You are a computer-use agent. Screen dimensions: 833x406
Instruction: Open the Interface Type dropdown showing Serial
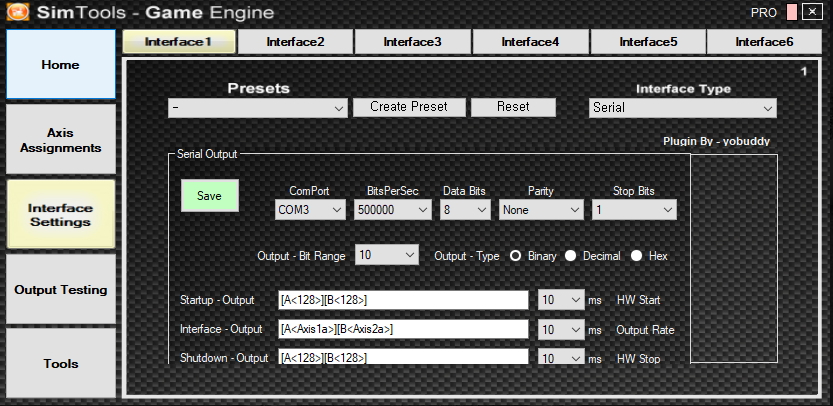point(683,108)
